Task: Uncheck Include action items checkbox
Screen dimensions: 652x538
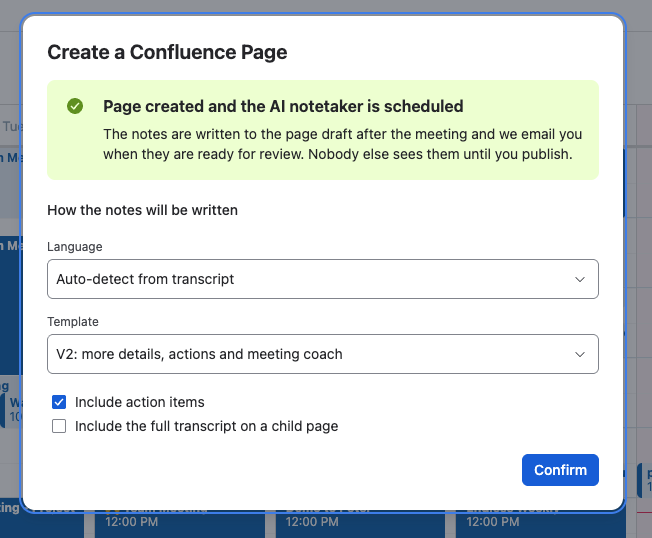Action: click(59, 402)
